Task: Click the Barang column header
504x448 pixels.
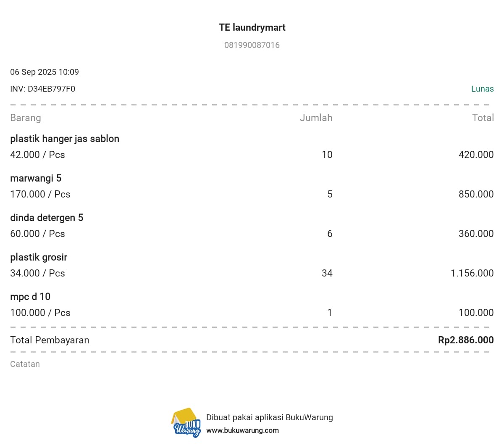Action: 26,118
